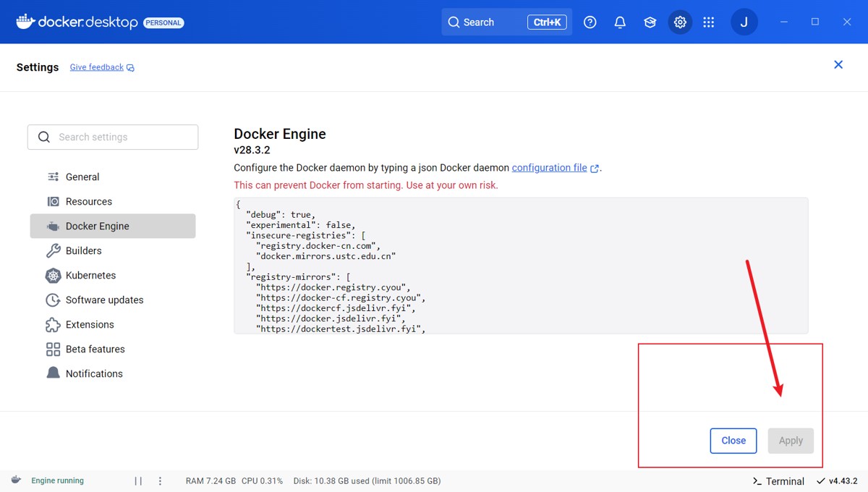This screenshot has height=492, width=868.
Task: Click the Close button
Action: 733,441
